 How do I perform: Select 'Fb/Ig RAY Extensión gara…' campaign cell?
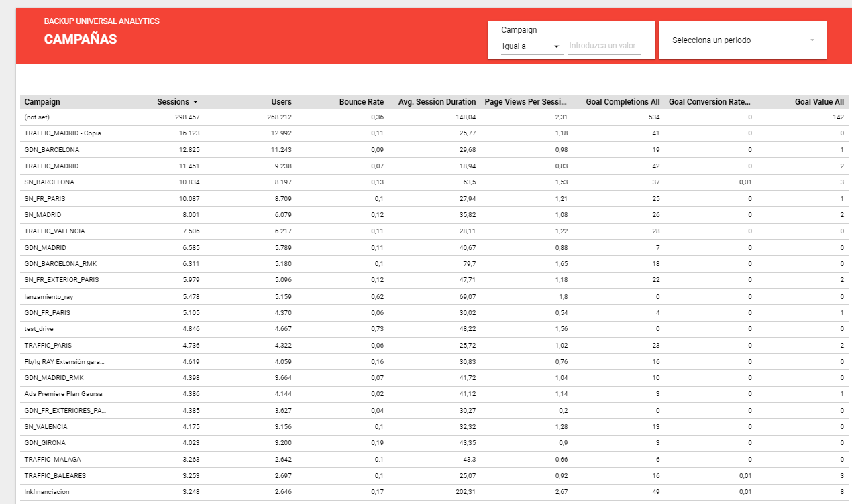coord(64,361)
